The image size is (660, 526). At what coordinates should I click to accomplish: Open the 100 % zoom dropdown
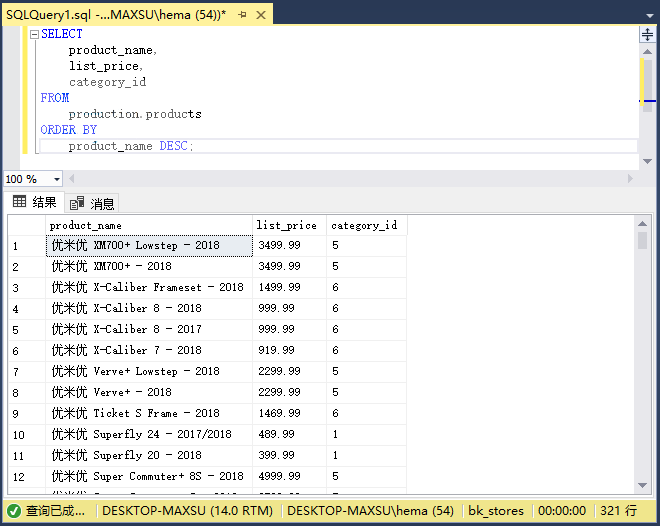coord(56,179)
